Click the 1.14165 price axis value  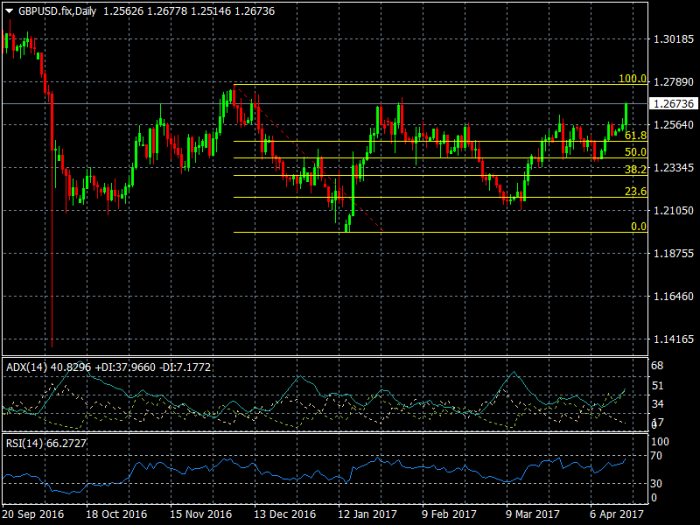(673, 339)
